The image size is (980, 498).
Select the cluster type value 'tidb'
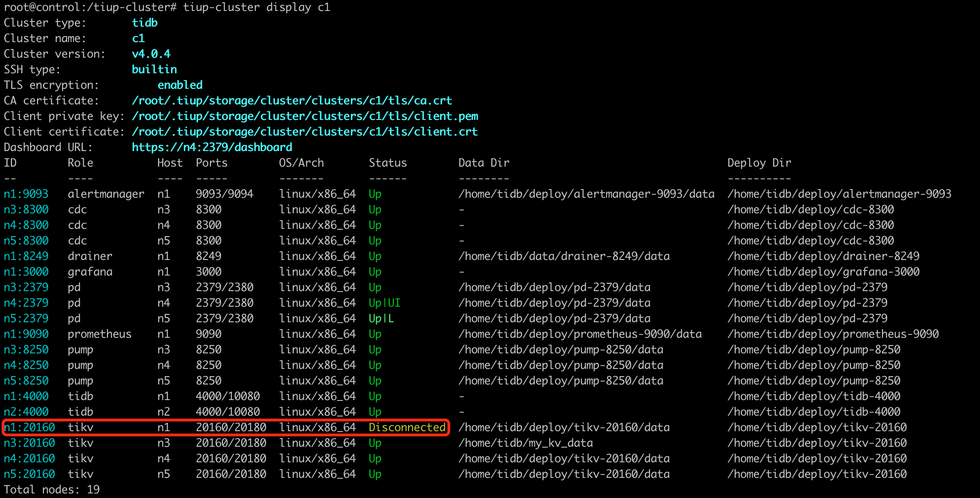point(145,23)
